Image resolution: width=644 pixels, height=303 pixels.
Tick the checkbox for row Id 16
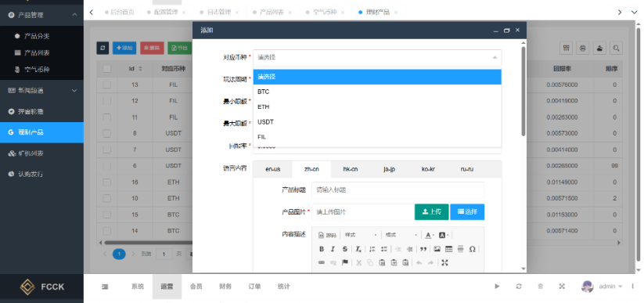click(106, 182)
